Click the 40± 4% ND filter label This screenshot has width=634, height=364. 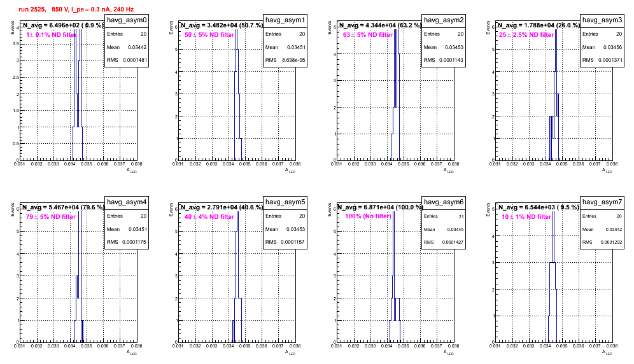click(x=209, y=217)
